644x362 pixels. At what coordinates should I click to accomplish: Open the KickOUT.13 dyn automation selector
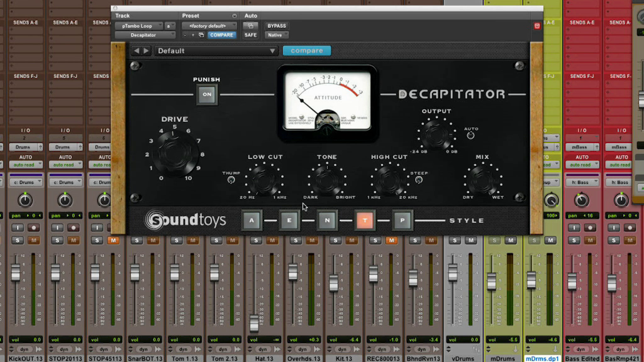click(x=25, y=349)
